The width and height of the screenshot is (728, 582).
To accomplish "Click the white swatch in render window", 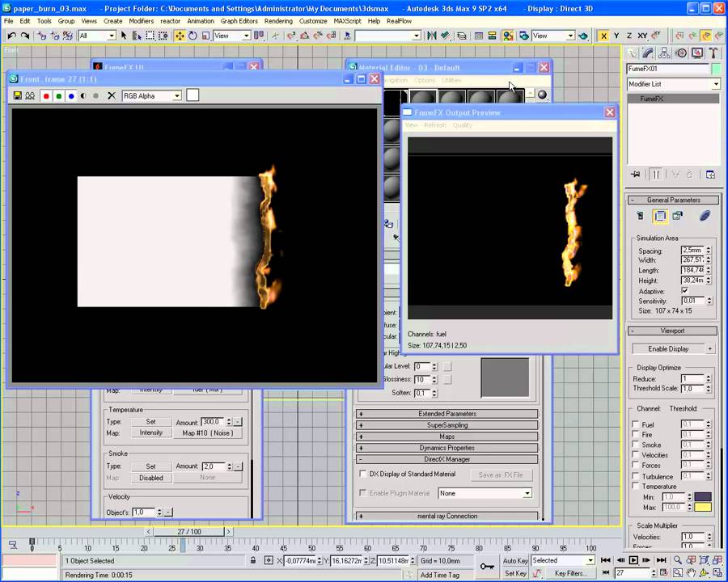I will coord(193,95).
